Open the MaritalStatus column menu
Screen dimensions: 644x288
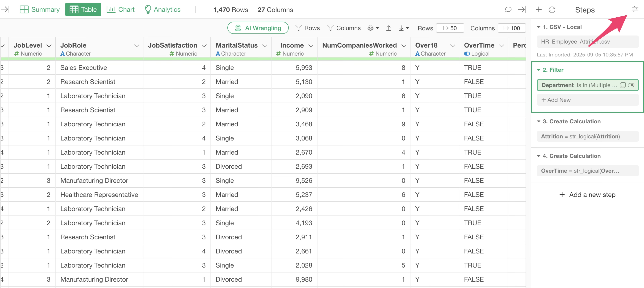[x=265, y=46]
